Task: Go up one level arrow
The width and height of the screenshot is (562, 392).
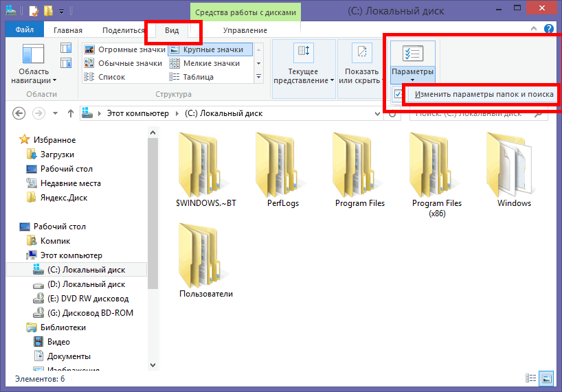Action: click(x=71, y=113)
